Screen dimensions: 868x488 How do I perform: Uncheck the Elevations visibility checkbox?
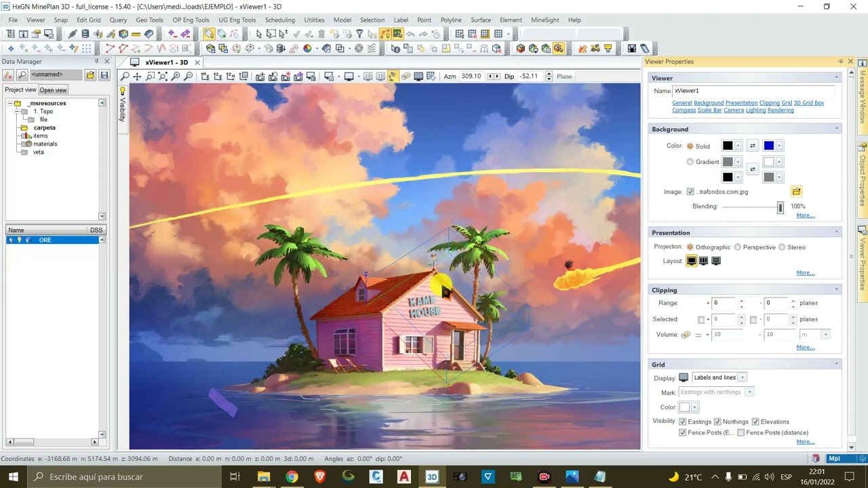755,422
